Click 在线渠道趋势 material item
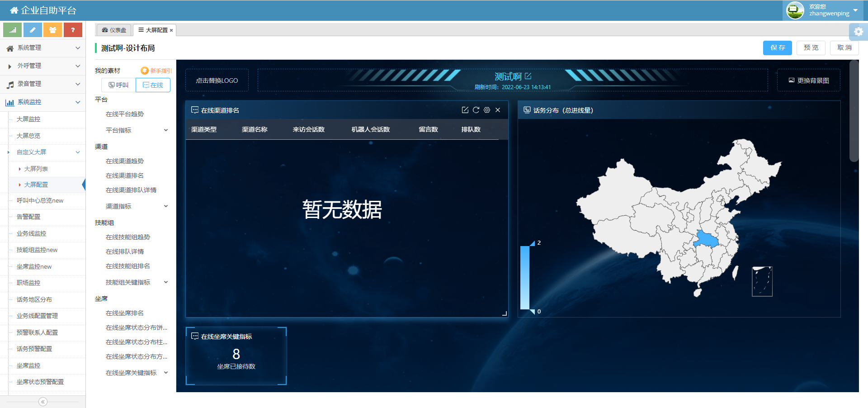 click(x=125, y=161)
